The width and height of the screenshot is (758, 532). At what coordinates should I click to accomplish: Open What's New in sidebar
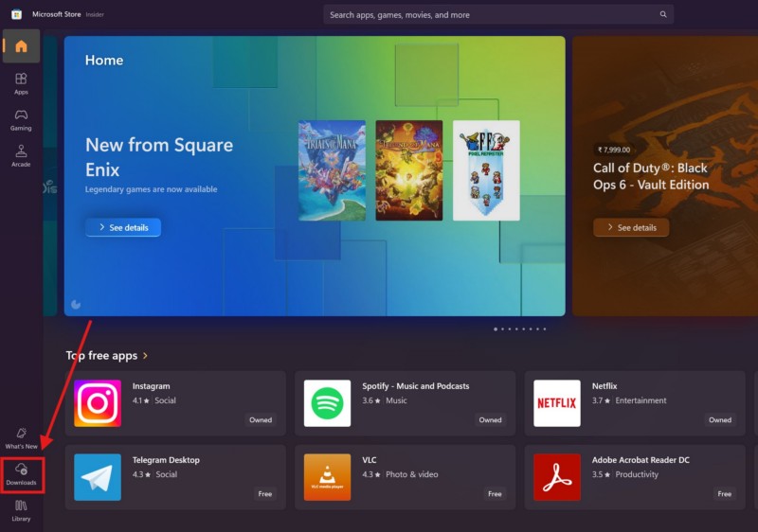[x=21, y=438]
